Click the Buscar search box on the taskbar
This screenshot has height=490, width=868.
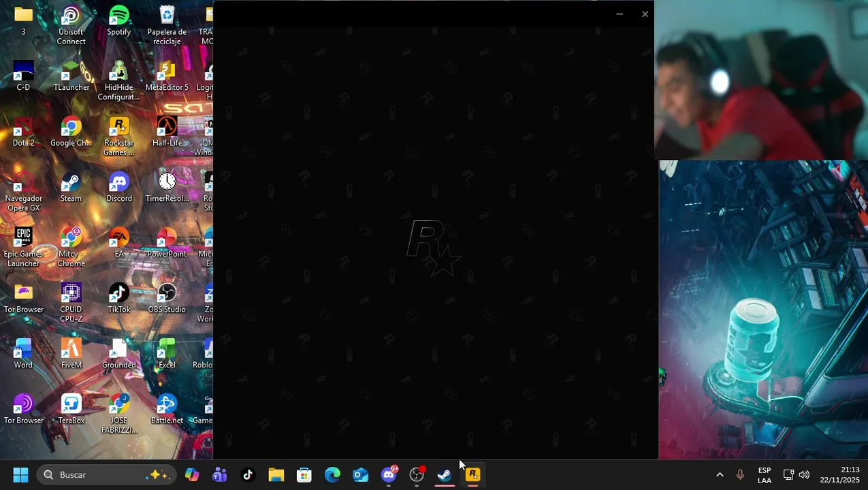[106, 474]
